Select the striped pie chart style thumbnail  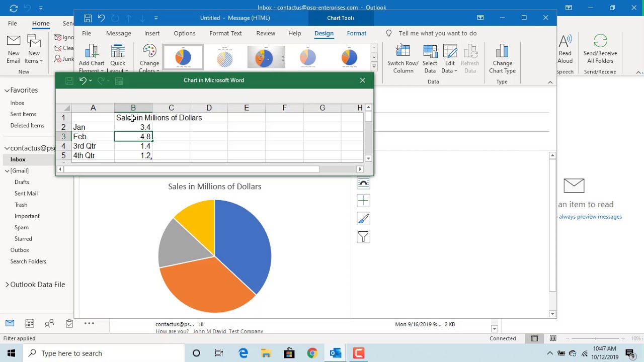click(224, 57)
